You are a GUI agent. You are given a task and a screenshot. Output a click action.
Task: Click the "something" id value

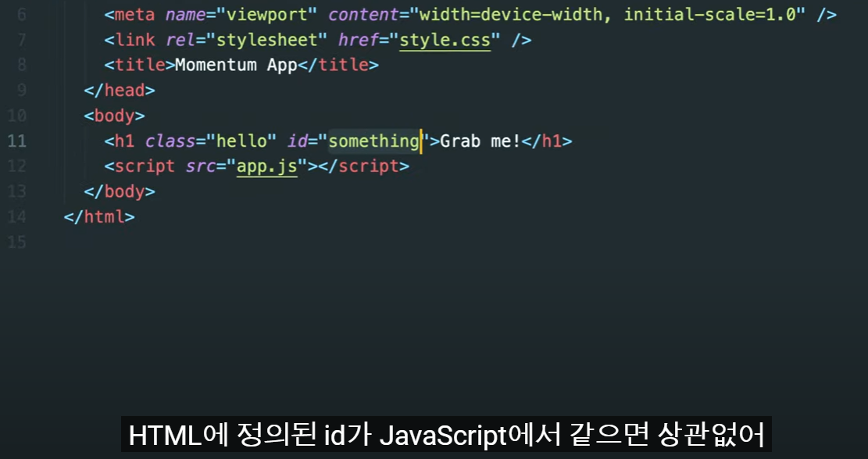374,141
